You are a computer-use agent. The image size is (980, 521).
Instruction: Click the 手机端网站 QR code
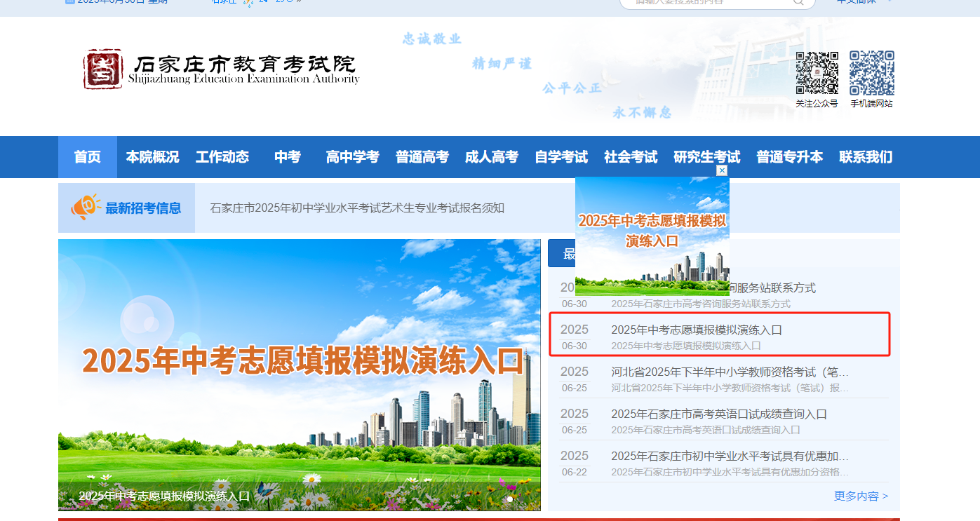tap(871, 73)
